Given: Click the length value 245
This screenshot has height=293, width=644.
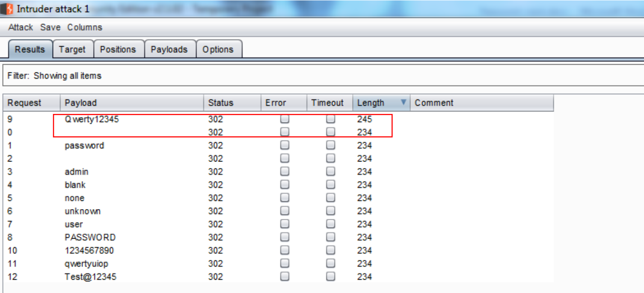Looking at the screenshot, I should [365, 120].
